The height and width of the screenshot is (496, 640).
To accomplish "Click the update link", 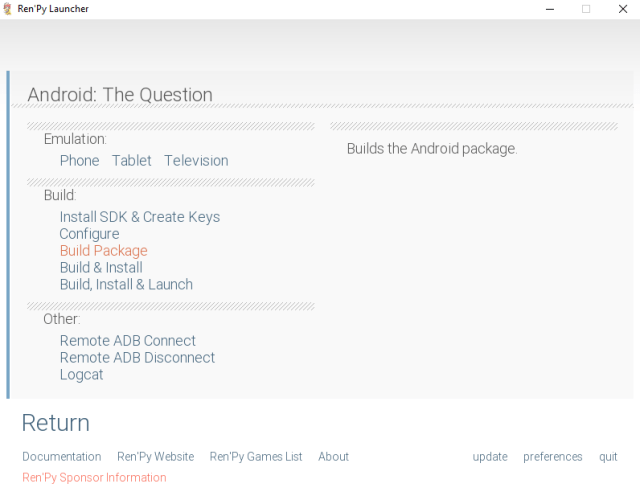I will point(490,457).
